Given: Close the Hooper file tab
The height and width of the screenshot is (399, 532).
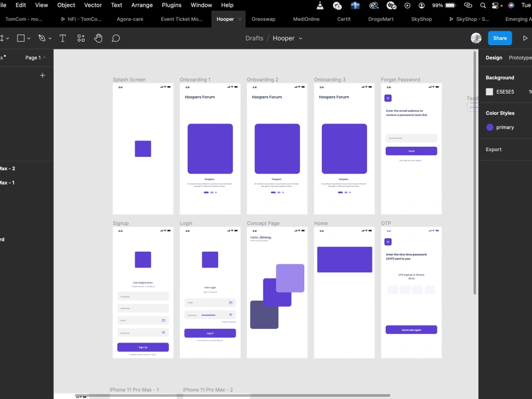Looking at the screenshot, I should [240, 19].
